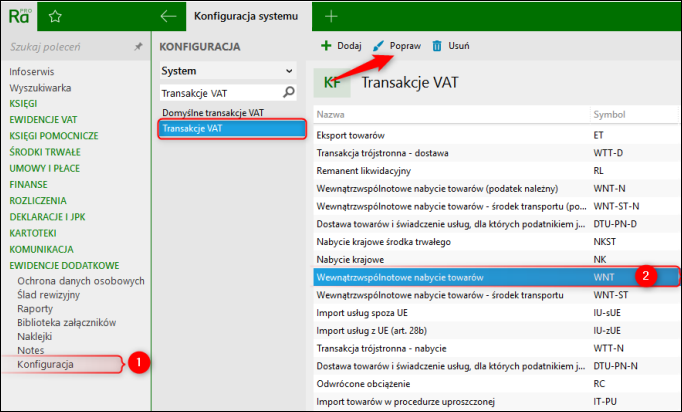Expand the KSIĘGI POMOCNICZE section
The height and width of the screenshot is (412, 682).
[54, 136]
